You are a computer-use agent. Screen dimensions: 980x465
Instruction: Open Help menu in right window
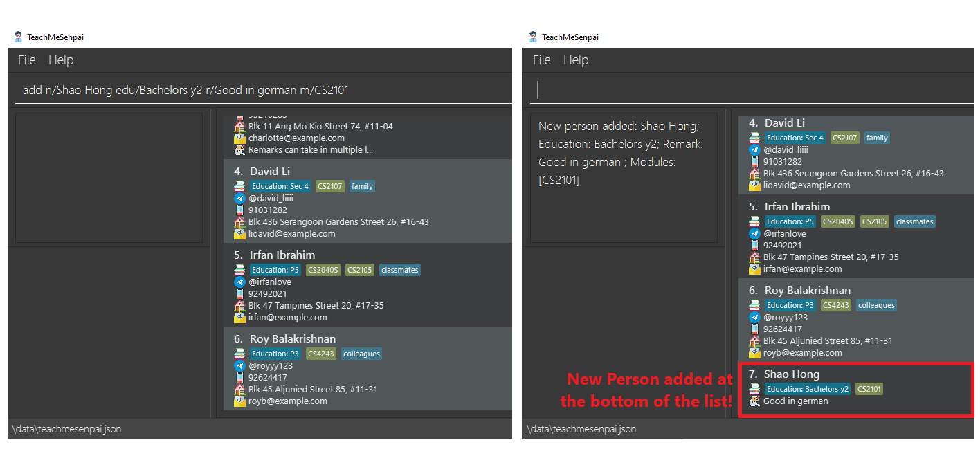click(x=576, y=60)
